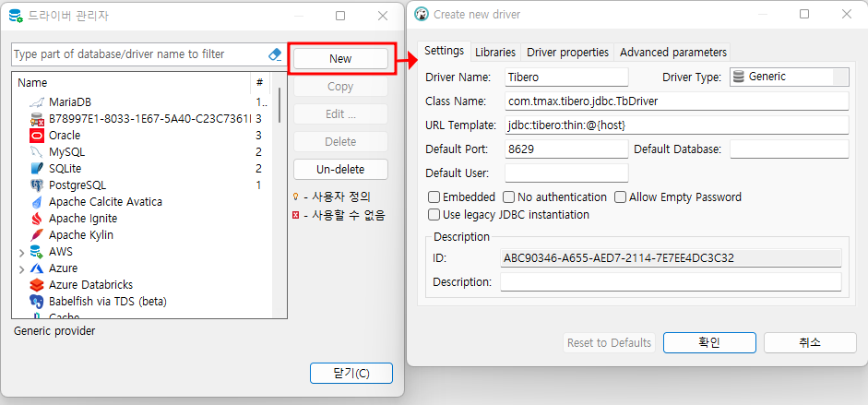
Task: Click the Create new driver title icon
Action: (x=422, y=15)
